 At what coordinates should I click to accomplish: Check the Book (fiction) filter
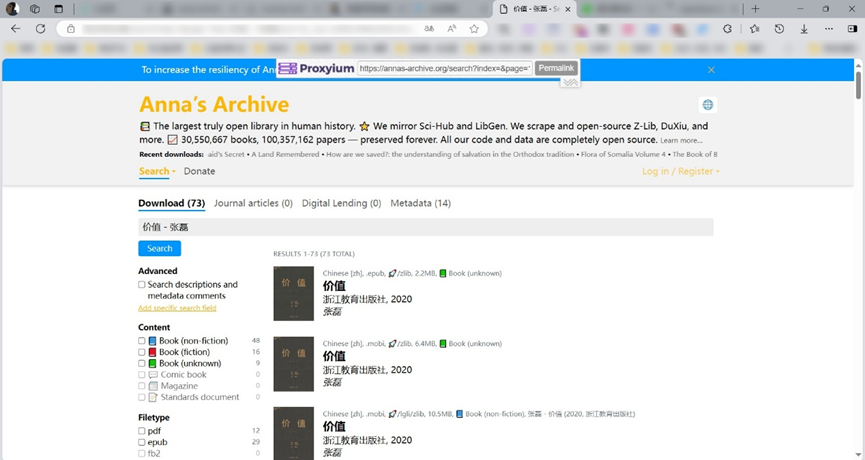tap(142, 352)
